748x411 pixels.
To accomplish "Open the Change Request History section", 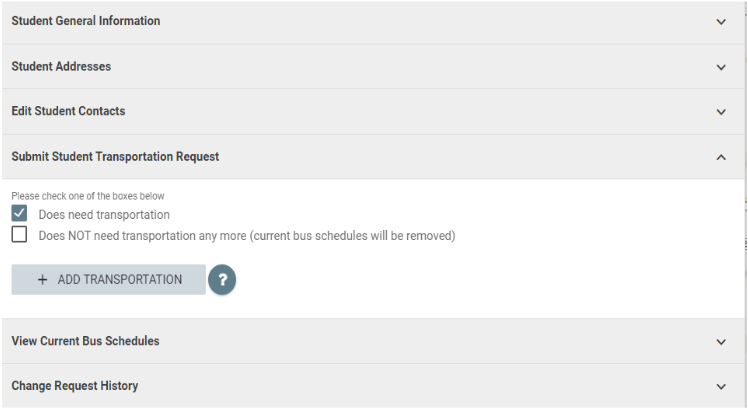I will pyautogui.click(x=374, y=386).
